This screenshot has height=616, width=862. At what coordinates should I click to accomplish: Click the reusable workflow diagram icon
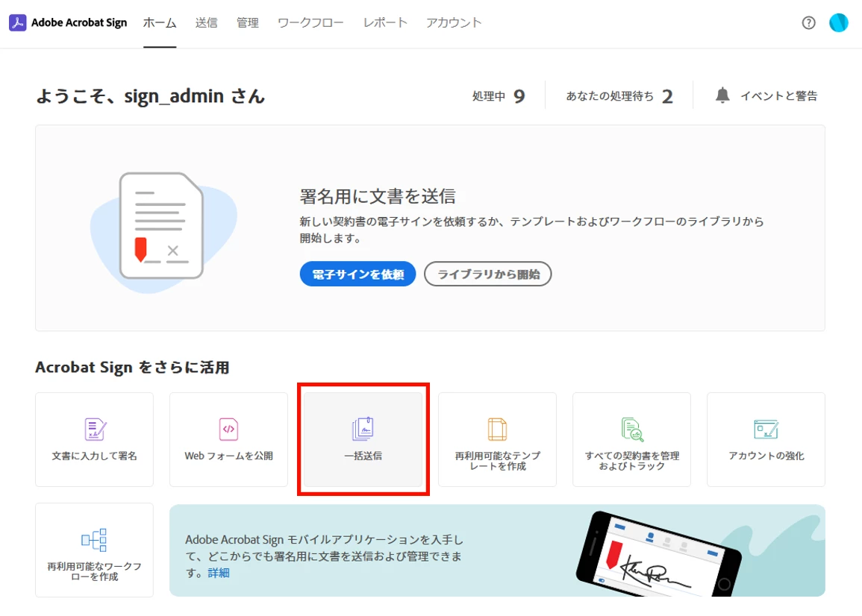[94, 540]
